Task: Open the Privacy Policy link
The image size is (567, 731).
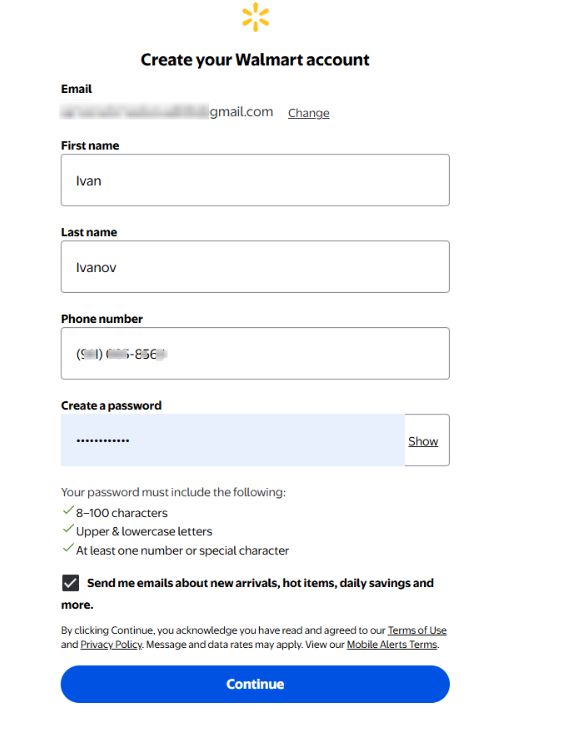Action: tap(111, 645)
